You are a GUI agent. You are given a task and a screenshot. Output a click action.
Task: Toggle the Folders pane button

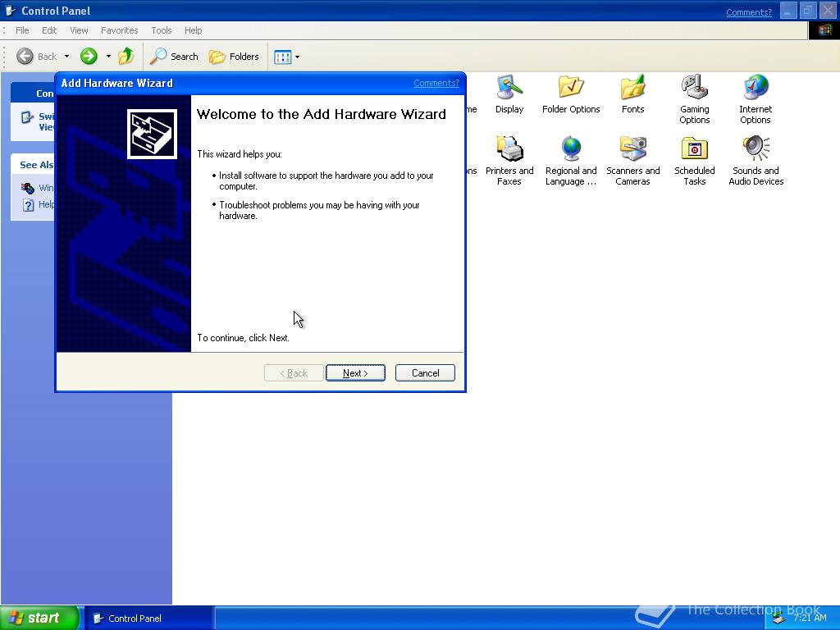pyautogui.click(x=234, y=57)
